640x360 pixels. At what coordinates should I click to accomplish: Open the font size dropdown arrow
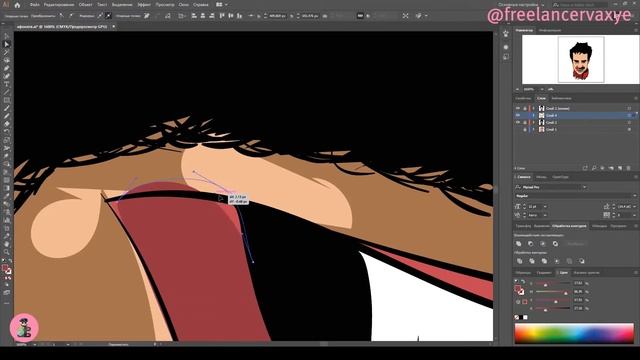[545, 207]
